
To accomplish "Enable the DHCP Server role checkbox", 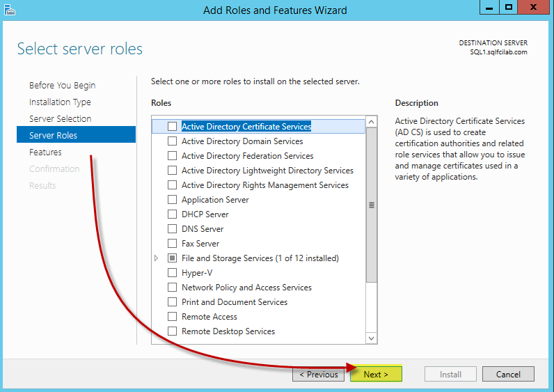I will (x=172, y=214).
